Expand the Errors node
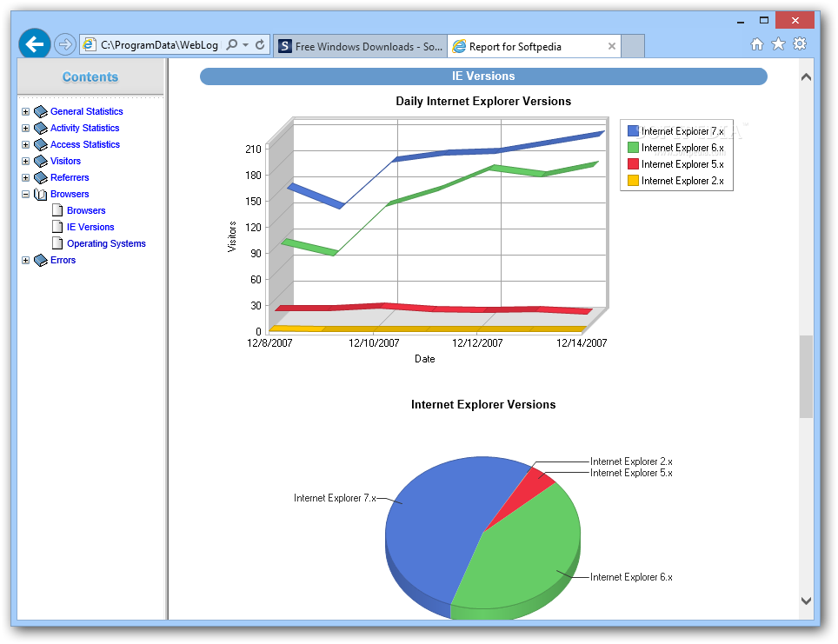 (26, 260)
